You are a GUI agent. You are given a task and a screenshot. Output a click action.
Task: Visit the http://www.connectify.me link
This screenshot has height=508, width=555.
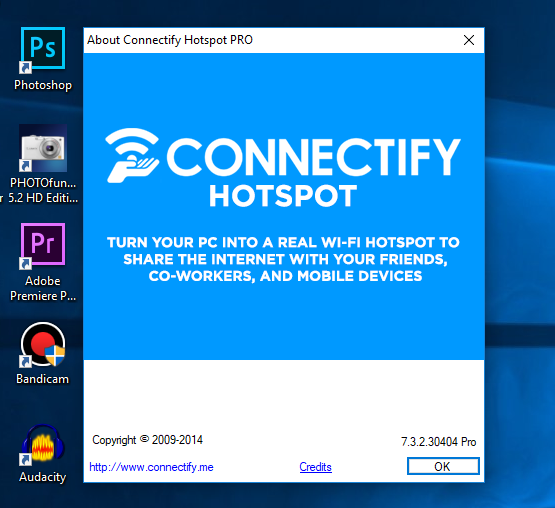coord(151,467)
